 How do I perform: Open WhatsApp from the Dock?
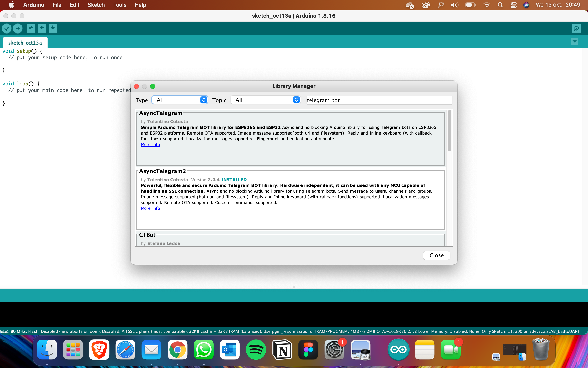click(204, 350)
